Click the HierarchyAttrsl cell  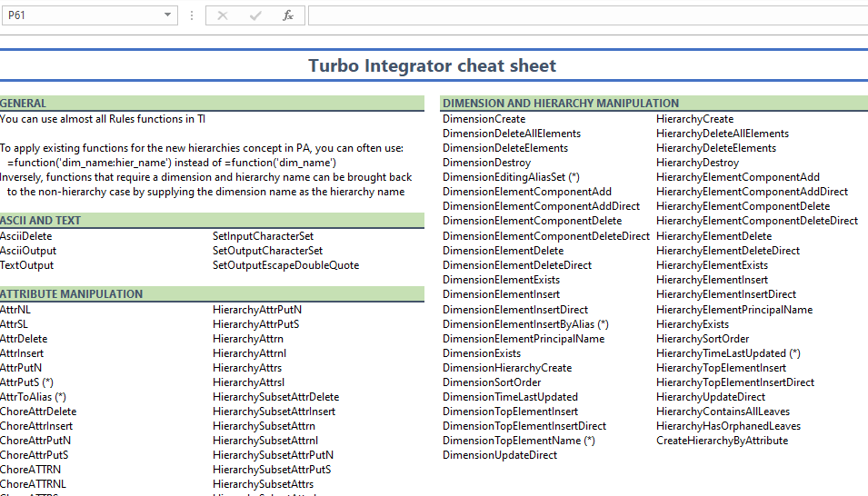tap(248, 382)
